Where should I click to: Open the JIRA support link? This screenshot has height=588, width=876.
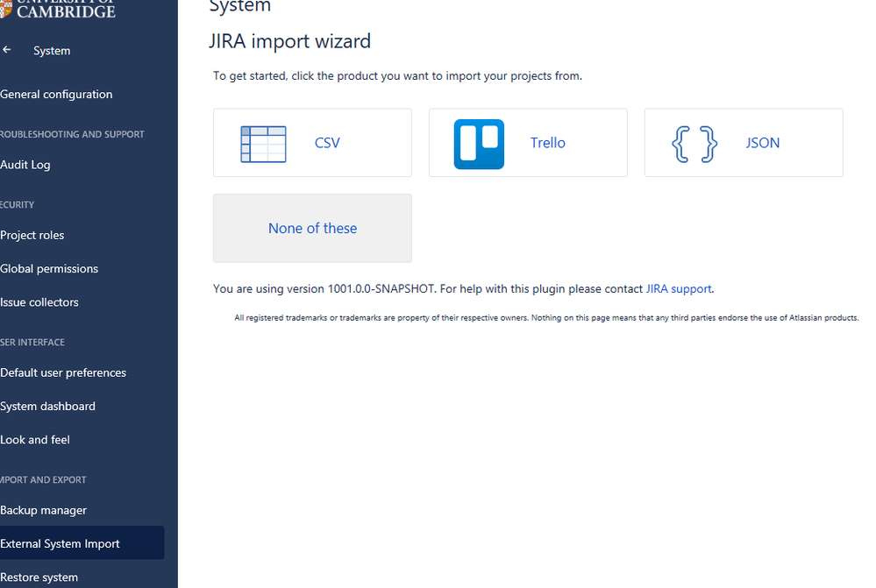679,288
